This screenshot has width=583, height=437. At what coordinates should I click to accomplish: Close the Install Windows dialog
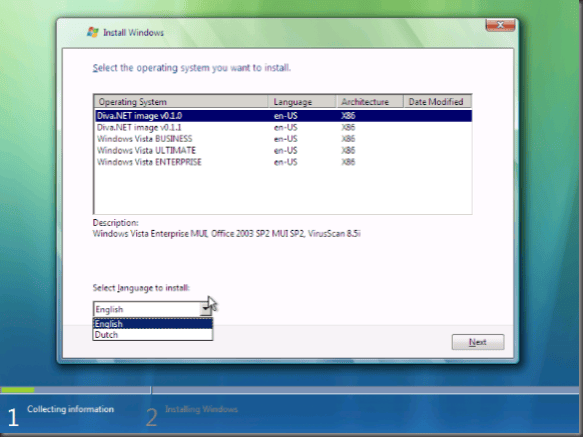(x=500, y=25)
